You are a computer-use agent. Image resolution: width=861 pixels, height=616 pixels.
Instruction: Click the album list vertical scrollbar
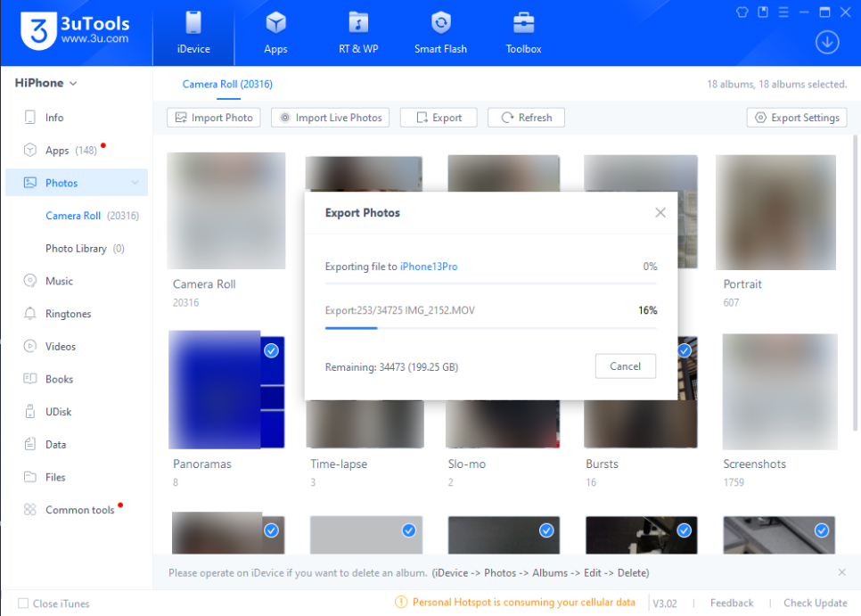pyautogui.click(x=855, y=283)
